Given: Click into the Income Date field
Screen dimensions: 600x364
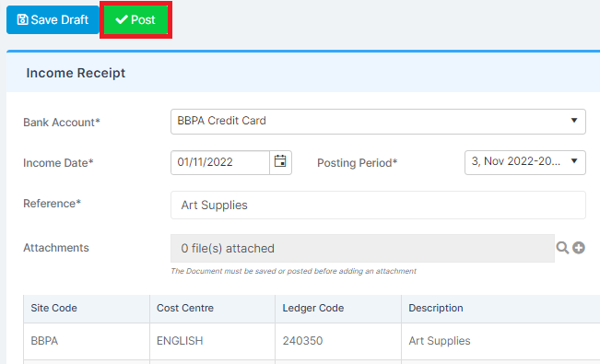Looking at the screenshot, I should pyautogui.click(x=220, y=162).
